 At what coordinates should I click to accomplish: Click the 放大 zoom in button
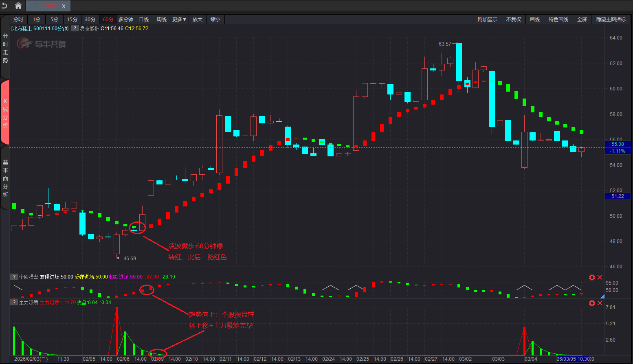point(197,20)
